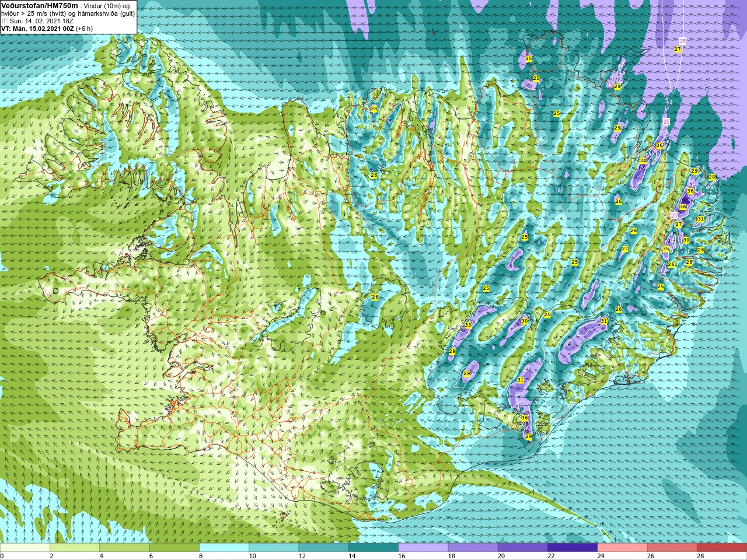Click the '8' tick label in legend
This screenshot has height=560, width=747.
point(201,556)
